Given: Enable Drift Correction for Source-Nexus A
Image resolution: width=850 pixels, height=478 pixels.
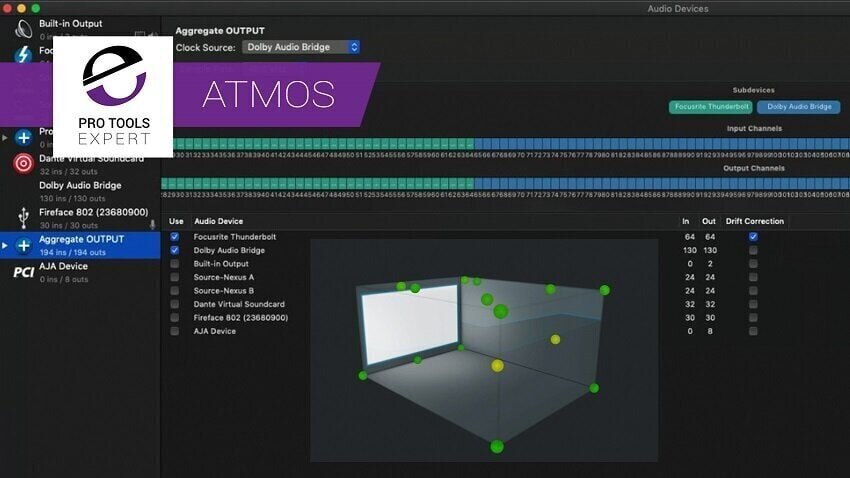Looking at the screenshot, I should [753, 277].
